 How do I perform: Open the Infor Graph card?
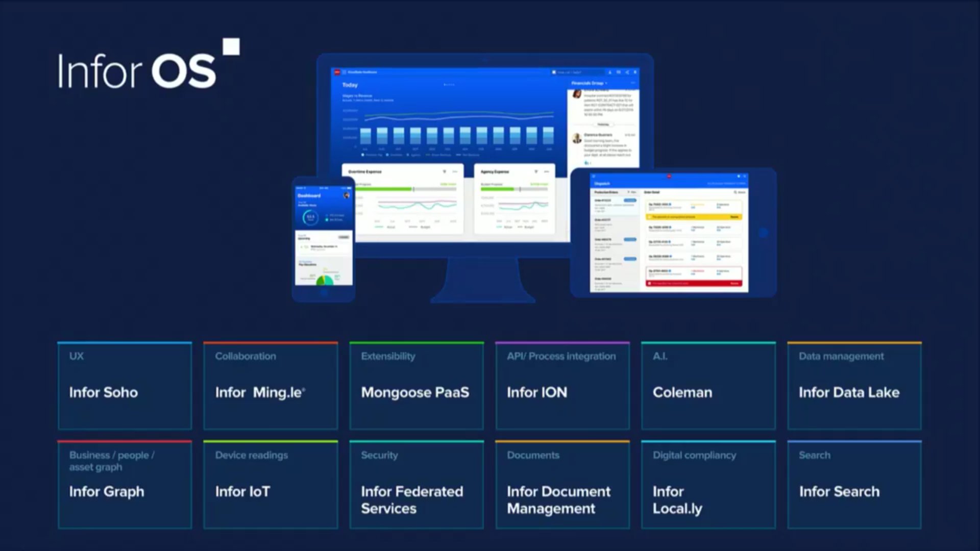pos(125,485)
